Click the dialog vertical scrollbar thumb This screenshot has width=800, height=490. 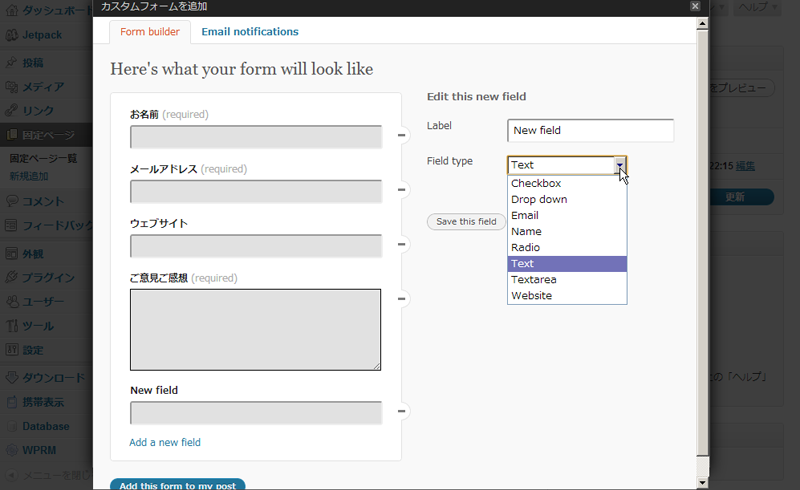pyautogui.click(x=703, y=243)
